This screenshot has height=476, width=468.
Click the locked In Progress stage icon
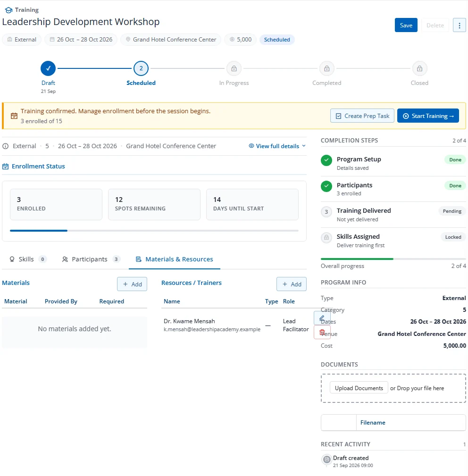tap(234, 68)
